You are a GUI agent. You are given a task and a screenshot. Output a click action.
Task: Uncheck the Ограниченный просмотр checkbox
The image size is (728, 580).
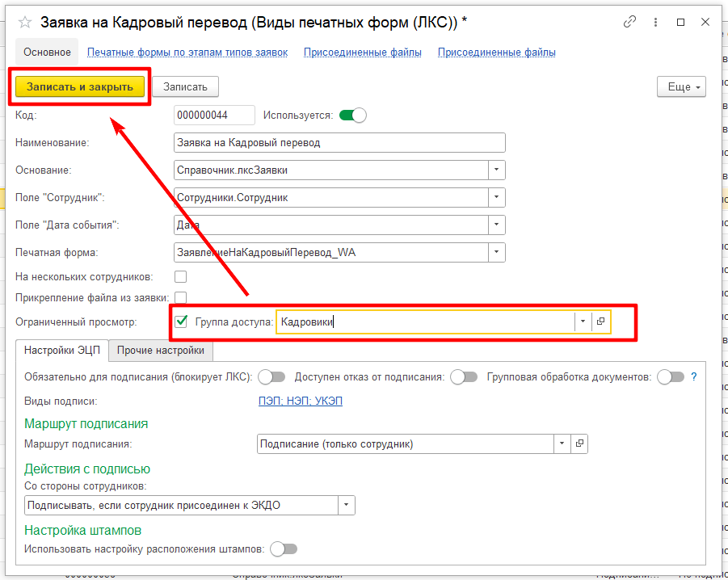[182, 322]
